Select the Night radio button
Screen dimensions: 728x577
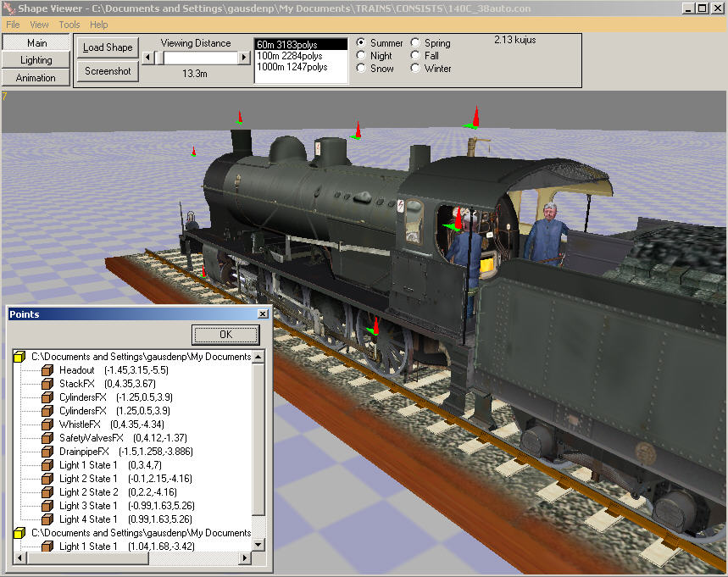362,56
